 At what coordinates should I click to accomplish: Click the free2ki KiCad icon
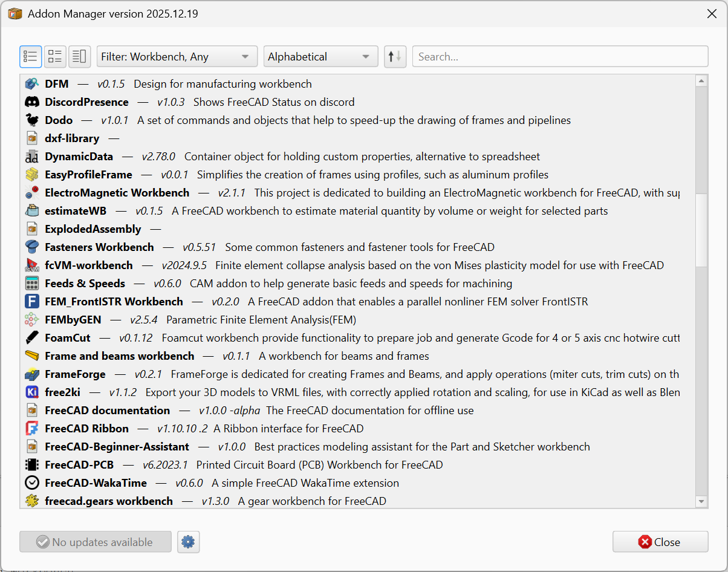click(32, 392)
